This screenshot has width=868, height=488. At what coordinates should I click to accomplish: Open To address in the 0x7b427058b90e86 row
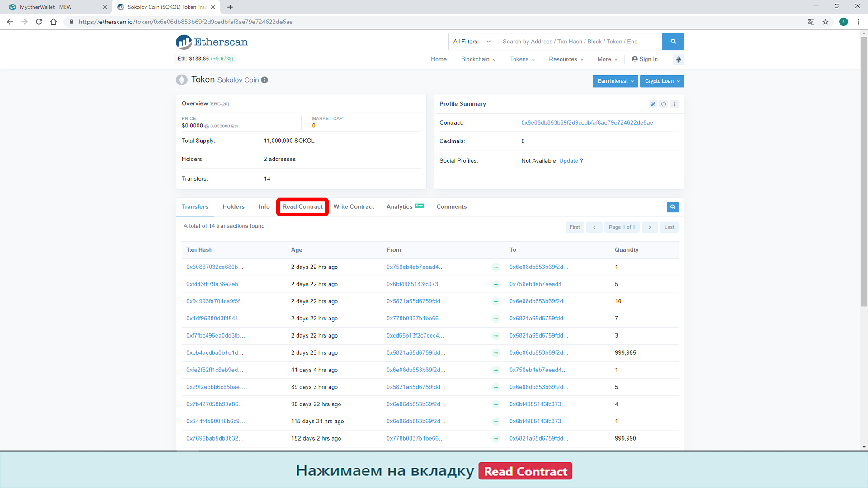point(538,404)
